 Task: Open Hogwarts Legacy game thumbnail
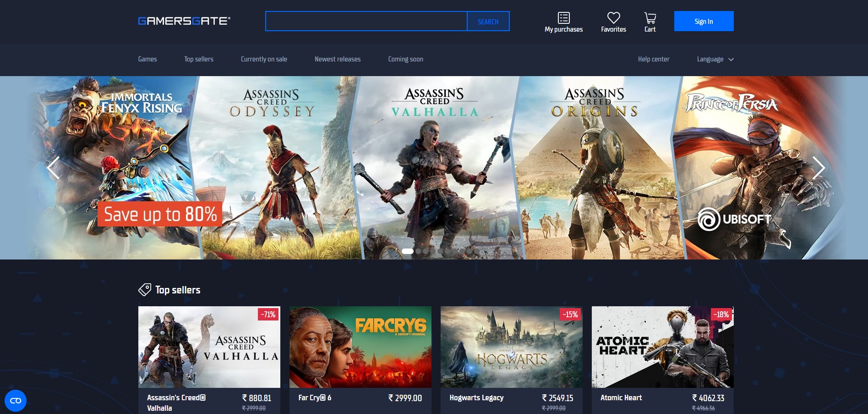point(512,347)
